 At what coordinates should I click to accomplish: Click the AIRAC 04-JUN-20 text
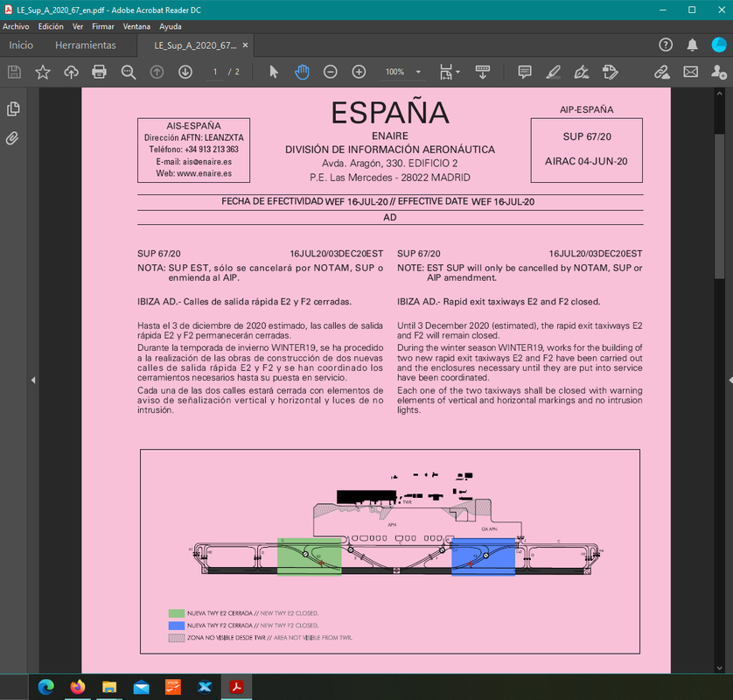[x=586, y=161]
